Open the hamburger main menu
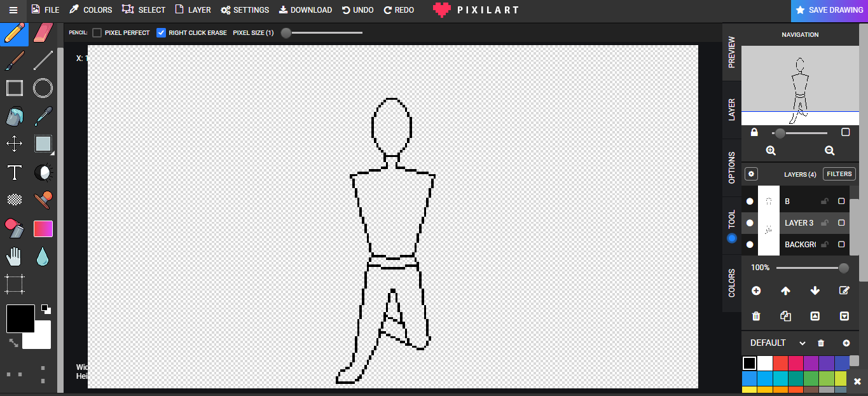The image size is (868, 396). coord(13,10)
